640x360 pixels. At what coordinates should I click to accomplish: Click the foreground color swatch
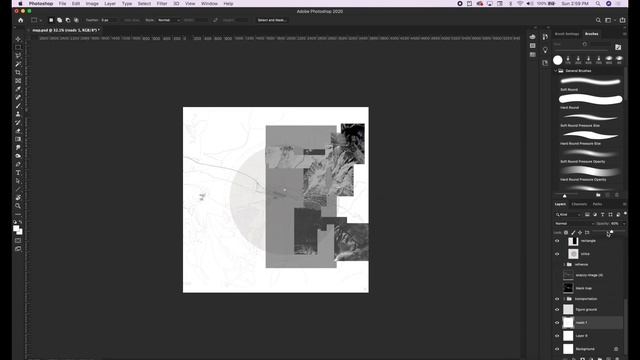click(16, 229)
